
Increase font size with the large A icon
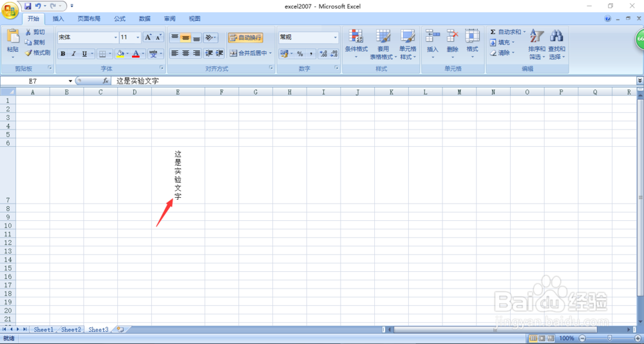(x=149, y=37)
